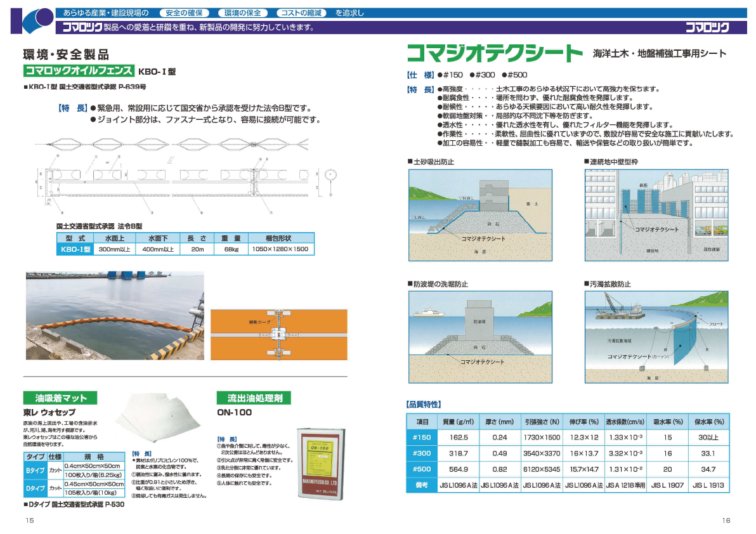756x534 pixels.
Task: Open the harbor oil fence photo
Action: [x=115, y=315]
